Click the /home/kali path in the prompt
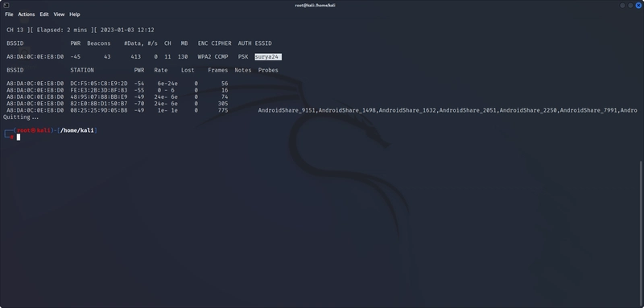The height and width of the screenshot is (308, 644). [77, 130]
